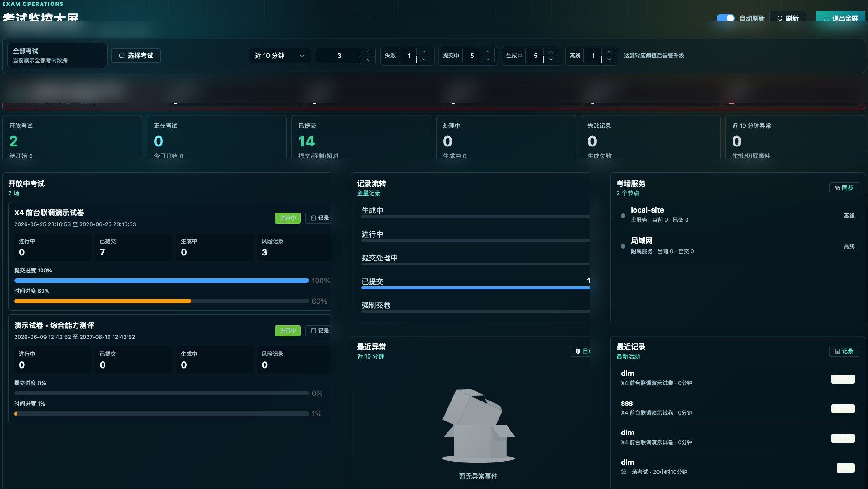Click the 选择考试 search button
The height and width of the screenshot is (489, 868).
[136, 56]
